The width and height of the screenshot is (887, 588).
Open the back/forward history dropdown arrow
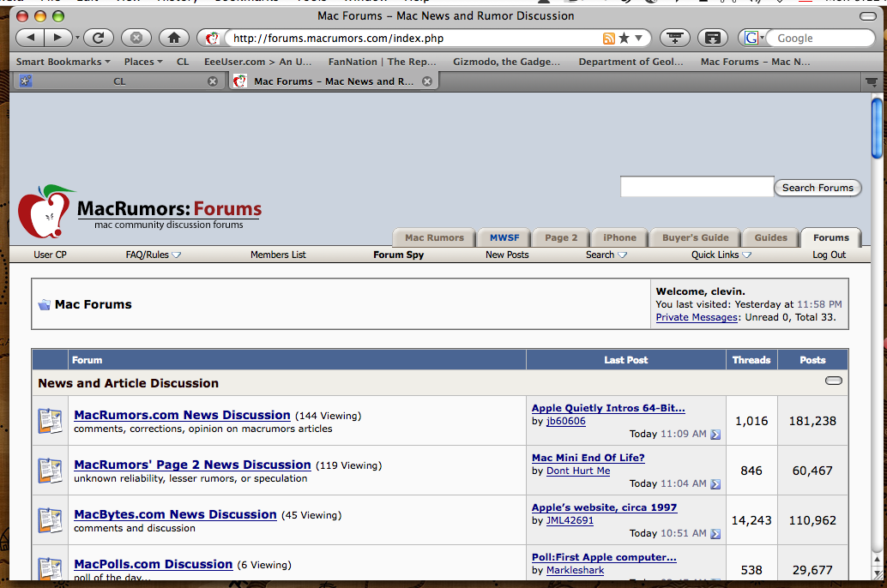77,38
